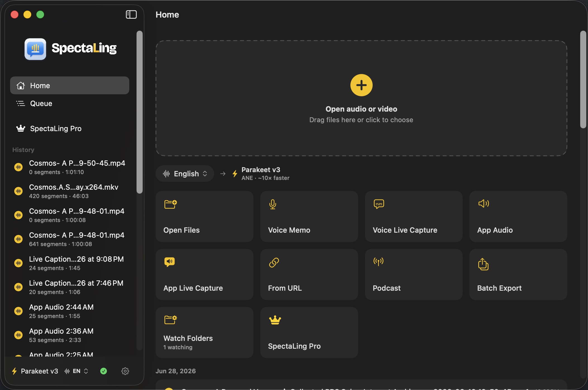Launch Voice Live Capture card label
The height and width of the screenshot is (390, 588).
click(405, 230)
